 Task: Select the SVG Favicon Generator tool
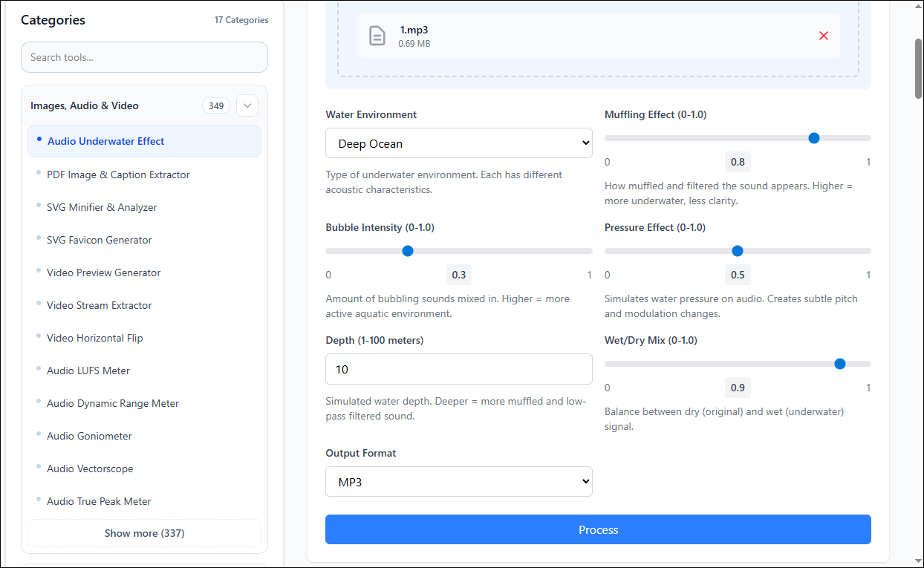pos(99,240)
